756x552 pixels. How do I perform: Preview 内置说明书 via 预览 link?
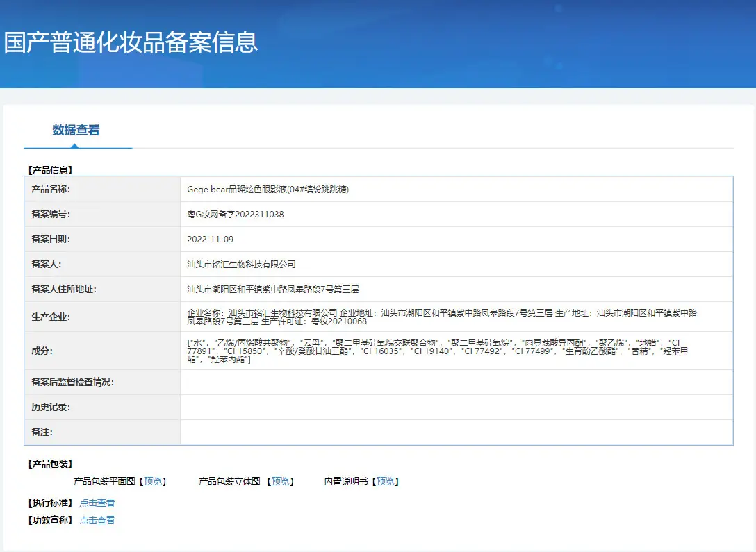pyautogui.click(x=385, y=481)
